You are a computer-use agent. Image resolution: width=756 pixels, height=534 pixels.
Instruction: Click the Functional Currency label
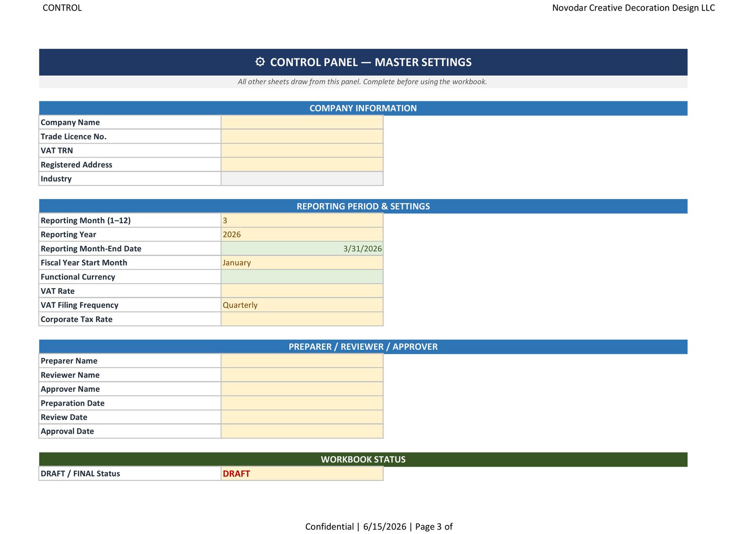[x=78, y=277]
